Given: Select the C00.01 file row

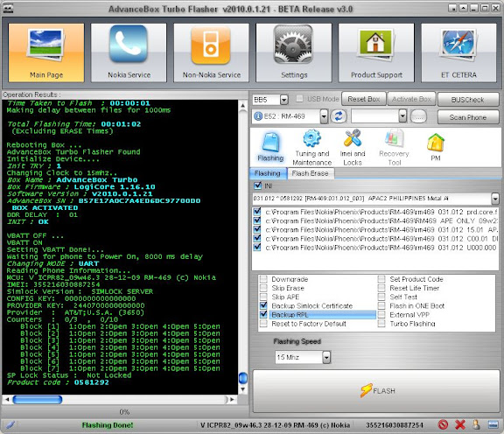Looking at the screenshot, I should pyautogui.click(x=374, y=239).
